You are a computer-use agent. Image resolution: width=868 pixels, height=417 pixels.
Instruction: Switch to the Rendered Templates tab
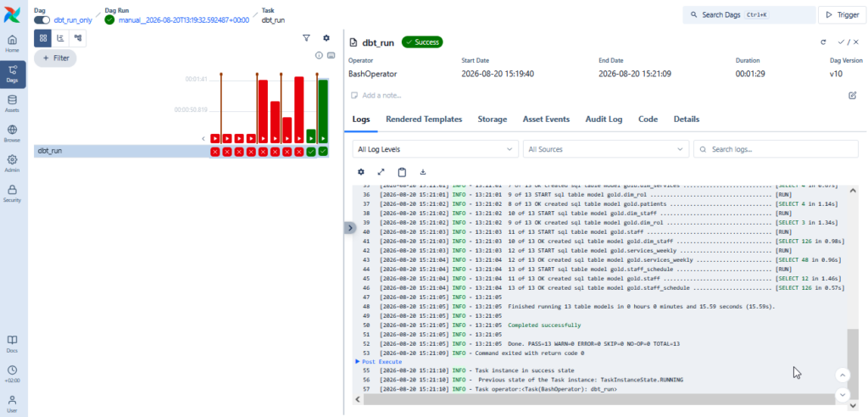pos(424,119)
